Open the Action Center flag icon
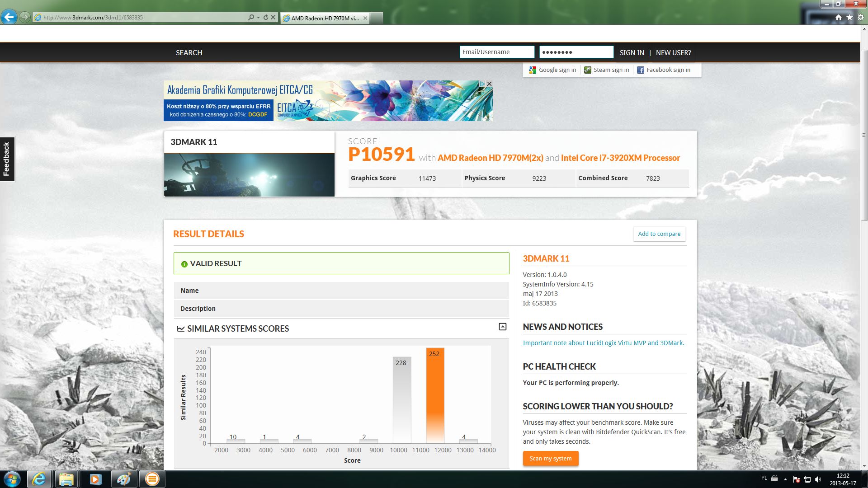 797,479
